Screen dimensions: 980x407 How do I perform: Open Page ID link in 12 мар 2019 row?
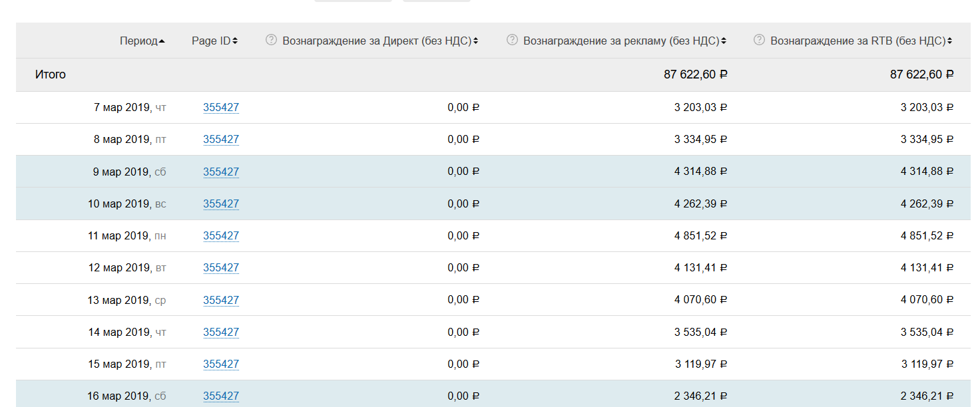tap(221, 267)
